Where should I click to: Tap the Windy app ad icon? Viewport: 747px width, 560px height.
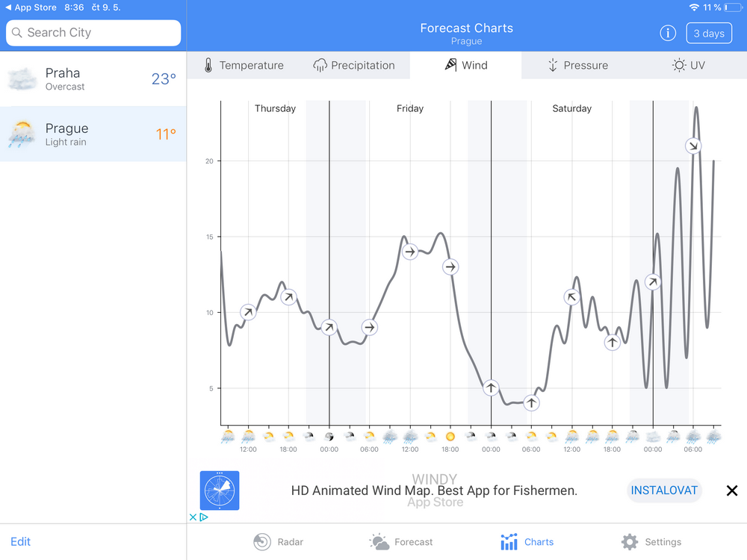tap(220, 491)
